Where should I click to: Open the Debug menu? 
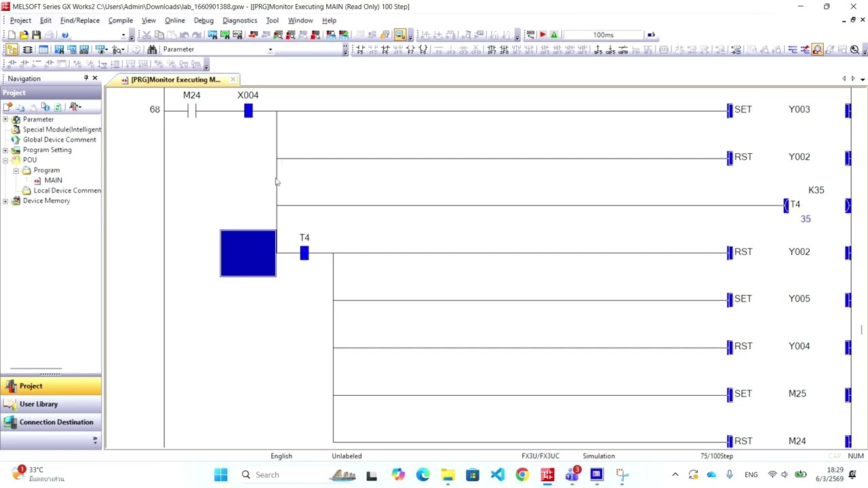(203, 20)
